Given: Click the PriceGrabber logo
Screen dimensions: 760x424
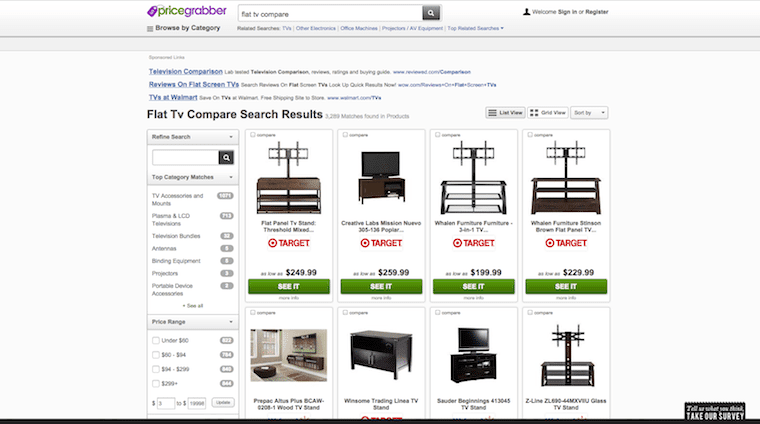Looking at the screenshot, I should point(187,11).
